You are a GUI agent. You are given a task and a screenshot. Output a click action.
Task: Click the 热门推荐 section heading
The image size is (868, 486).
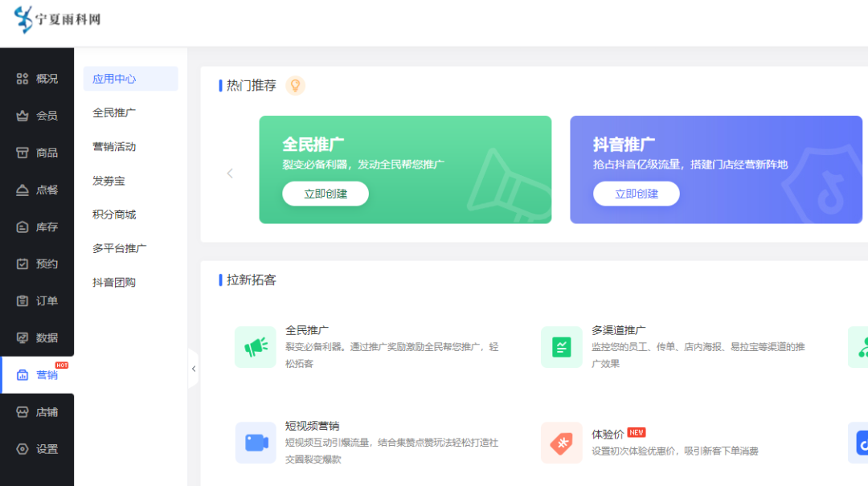coord(252,85)
